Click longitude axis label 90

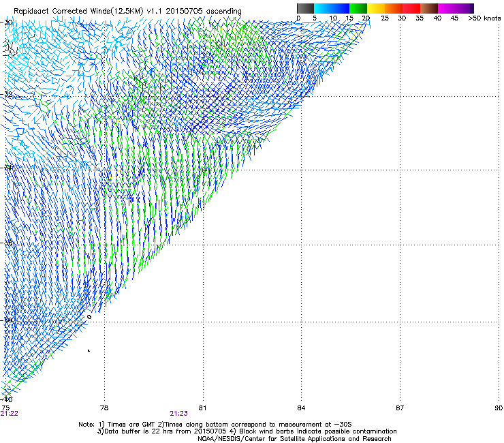(x=499, y=408)
